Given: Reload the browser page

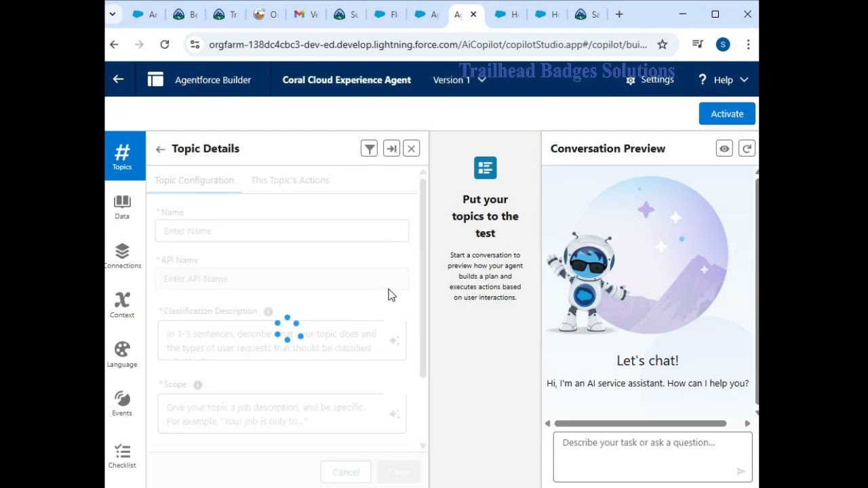Looking at the screenshot, I should (x=164, y=45).
